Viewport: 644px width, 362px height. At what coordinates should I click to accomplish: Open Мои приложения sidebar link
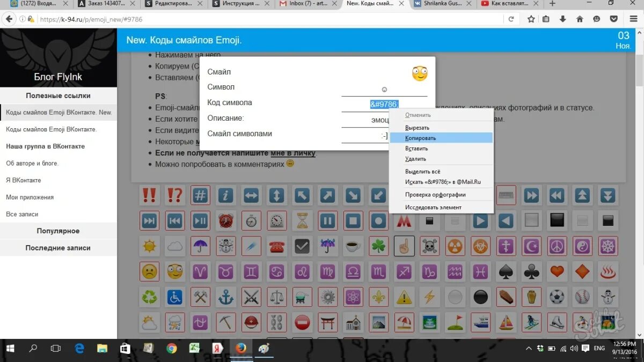(30, 197)
